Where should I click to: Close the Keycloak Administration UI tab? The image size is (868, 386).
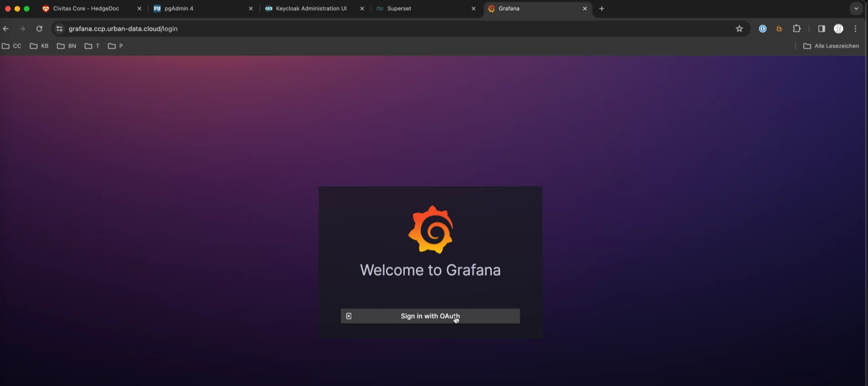(x=362, y=9)
